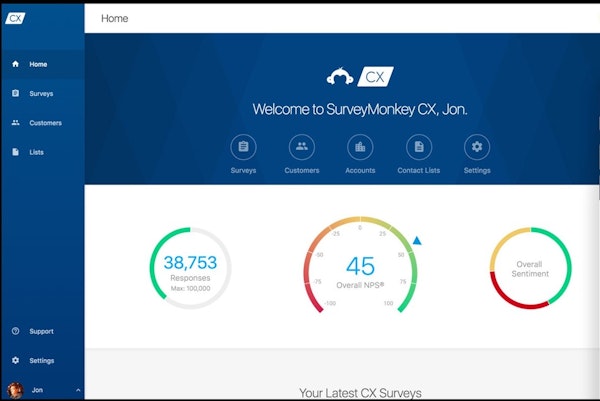
Task: Click the Your Latest CX Surveys heading
Action: point(360,392)
